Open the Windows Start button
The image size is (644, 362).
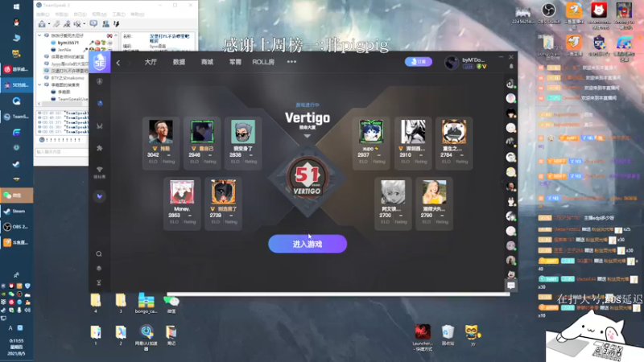[16, 6]
